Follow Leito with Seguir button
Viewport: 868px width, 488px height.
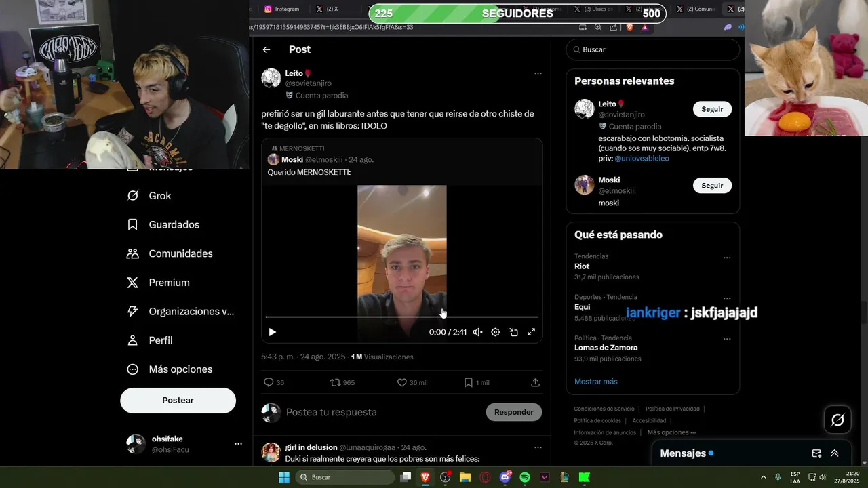pos(712,109)
